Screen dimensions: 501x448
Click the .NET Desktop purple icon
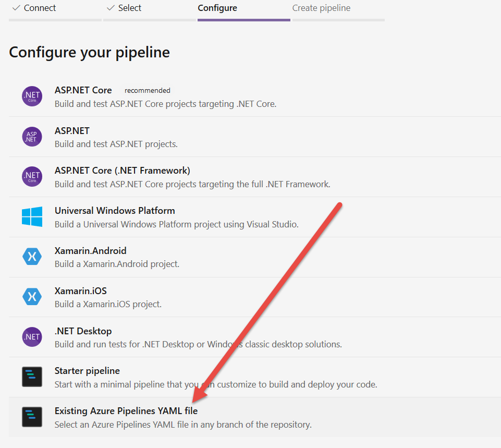coord(32,337)
